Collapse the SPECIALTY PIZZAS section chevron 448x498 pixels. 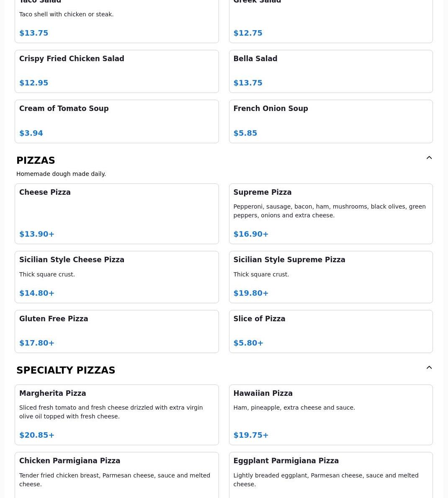(429, 368)
